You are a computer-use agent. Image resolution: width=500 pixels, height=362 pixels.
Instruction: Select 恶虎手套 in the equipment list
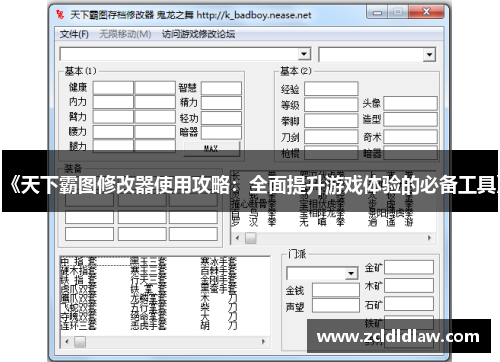point(148,326)
